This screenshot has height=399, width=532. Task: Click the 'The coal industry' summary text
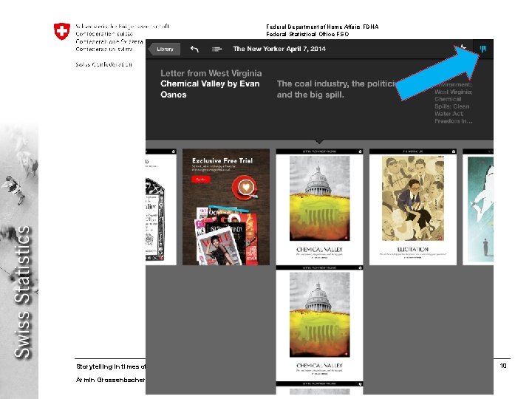tap(336, 89)
